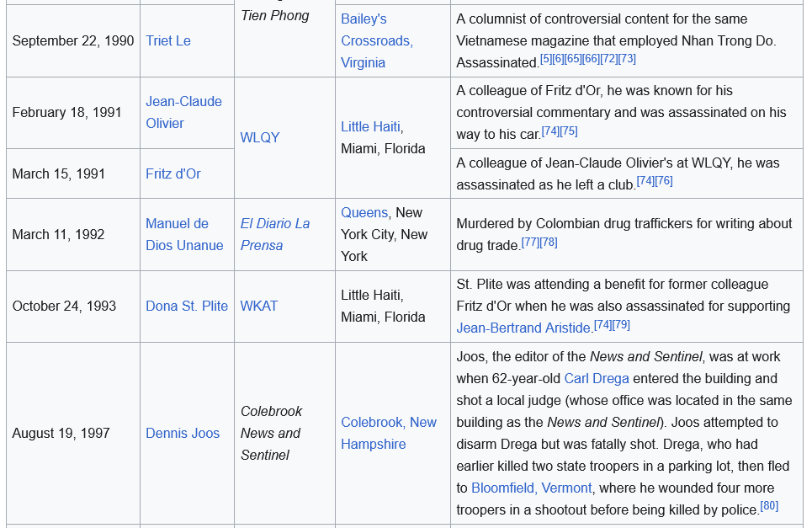812x528 pixels.
Task: Jump to footnote 77 reference
Action: (x=530, y=242)
